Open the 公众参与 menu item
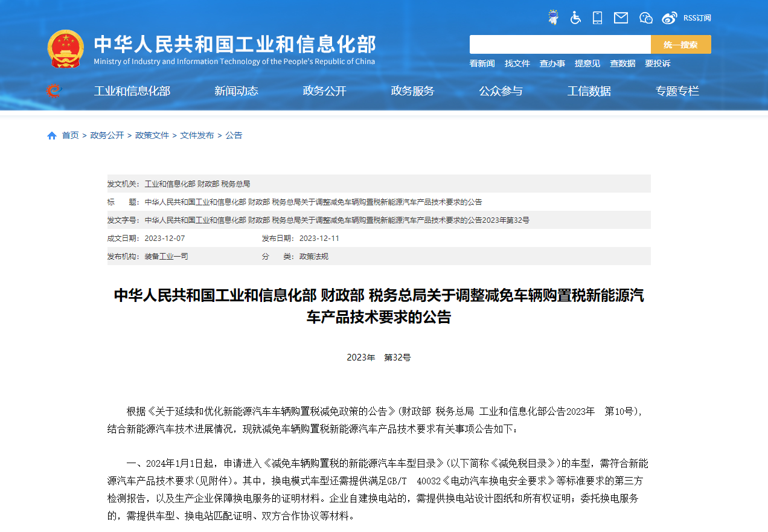768x532 pixels. point(501,91)
